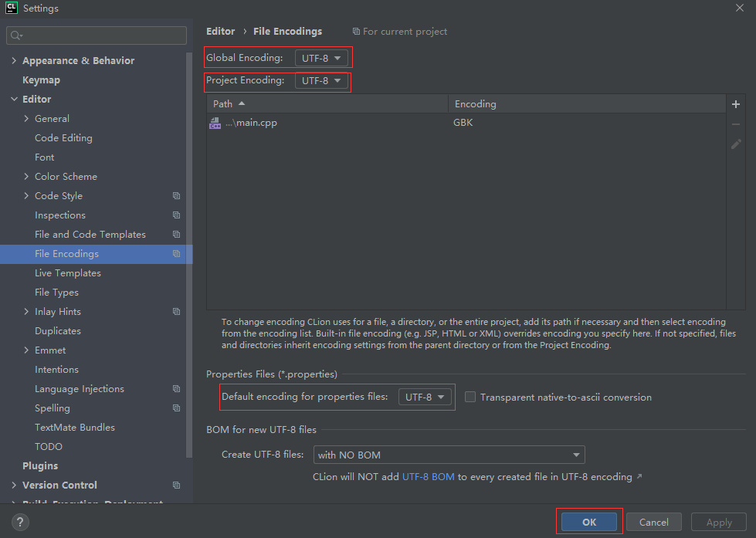Click the add path plus icon

pyautogui.click(x=736, y=104)
